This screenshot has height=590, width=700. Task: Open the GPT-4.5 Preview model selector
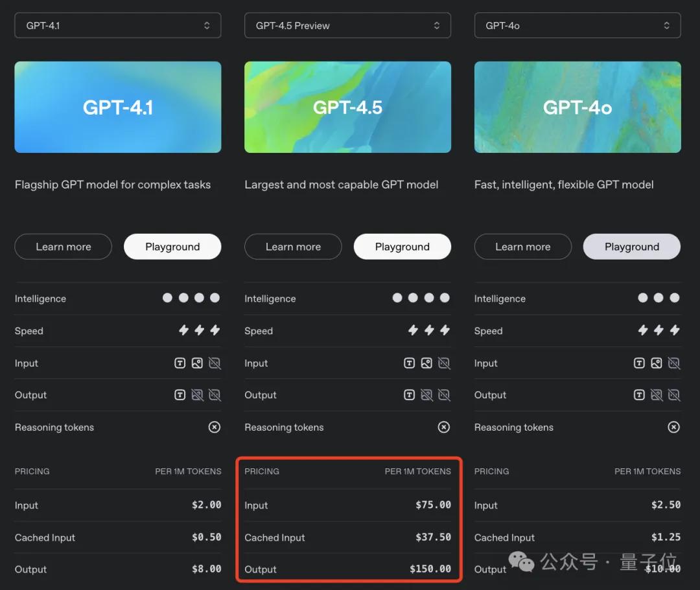[x=347, y=25]
